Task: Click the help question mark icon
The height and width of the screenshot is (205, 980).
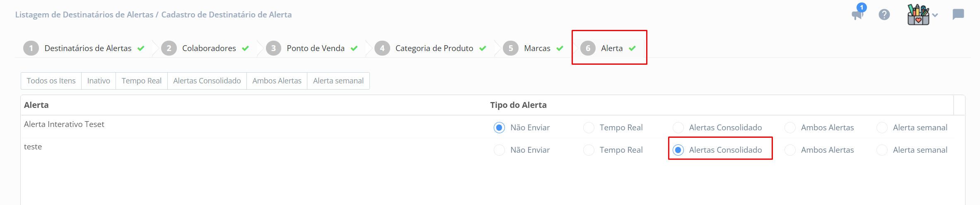Action: (x=884, y=15)
